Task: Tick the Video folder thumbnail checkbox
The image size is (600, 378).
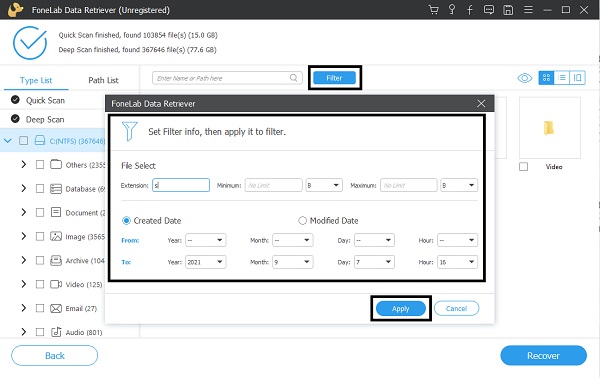Action: click(523, 167)
